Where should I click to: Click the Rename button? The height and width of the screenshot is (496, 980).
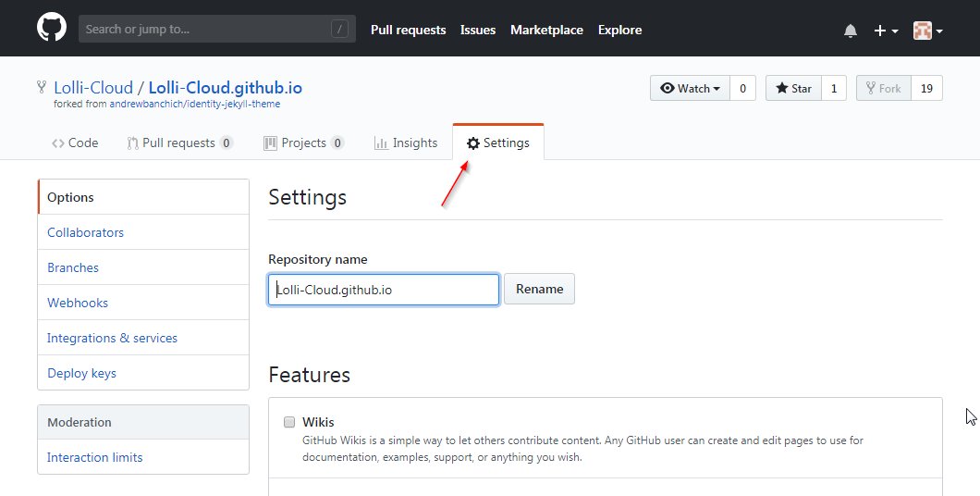tap(539, 289)
